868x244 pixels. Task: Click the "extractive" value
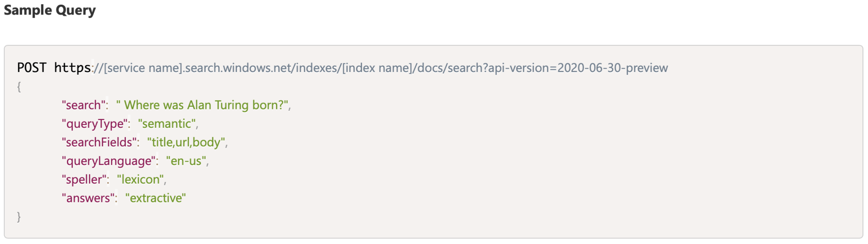point(156,198)
